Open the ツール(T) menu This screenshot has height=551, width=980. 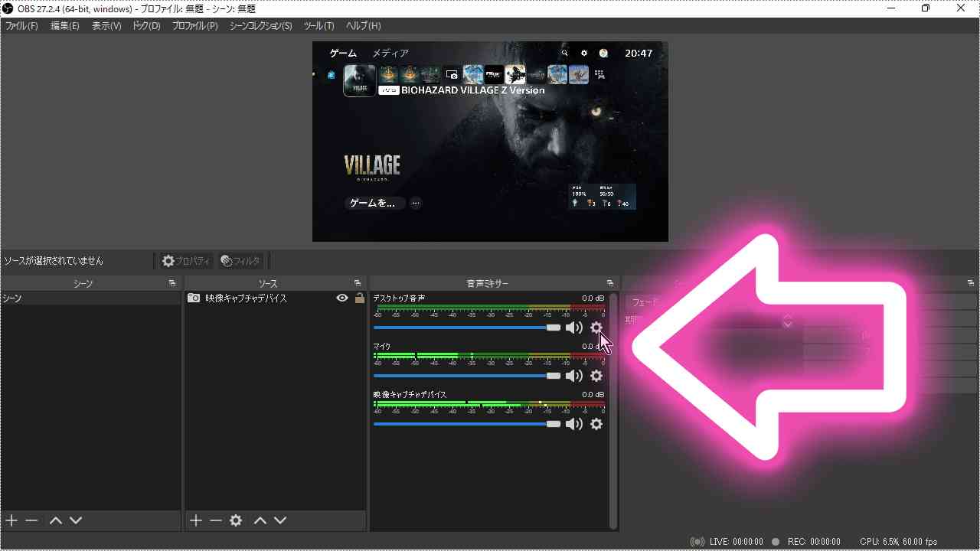click(x=318, y=26)
